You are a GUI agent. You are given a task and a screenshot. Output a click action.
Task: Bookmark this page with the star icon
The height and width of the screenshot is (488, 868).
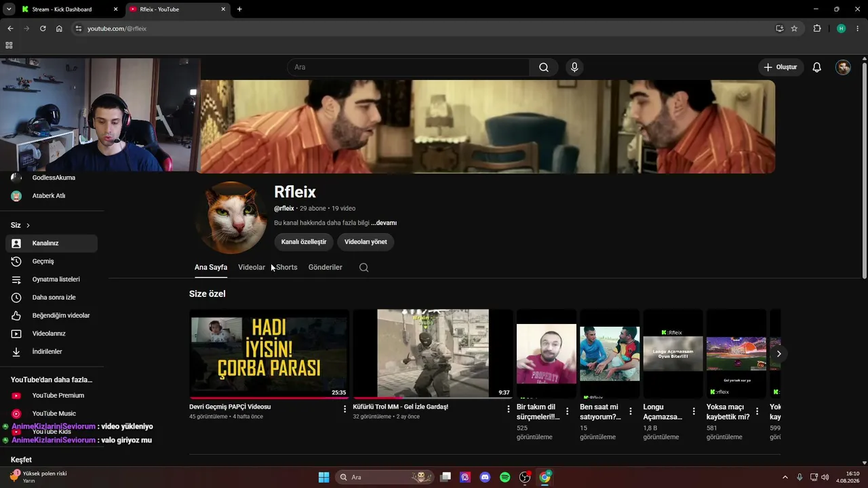click(x=794, y=28)
